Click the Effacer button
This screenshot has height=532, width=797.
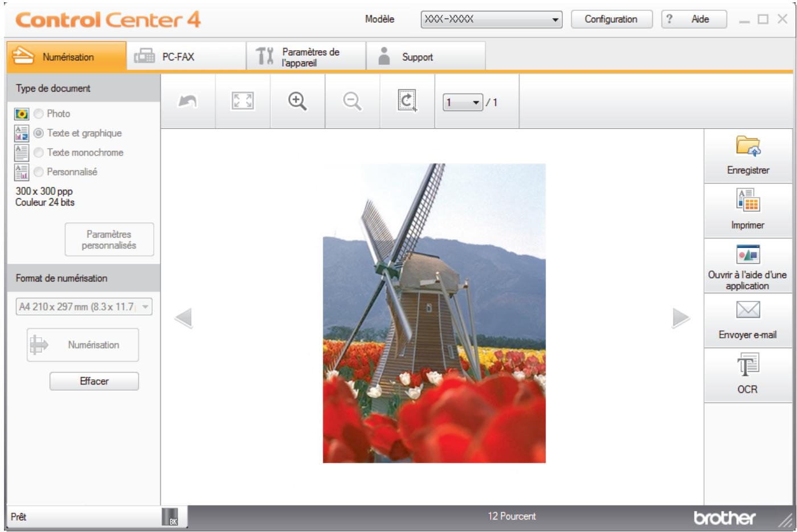coord(94,381)
